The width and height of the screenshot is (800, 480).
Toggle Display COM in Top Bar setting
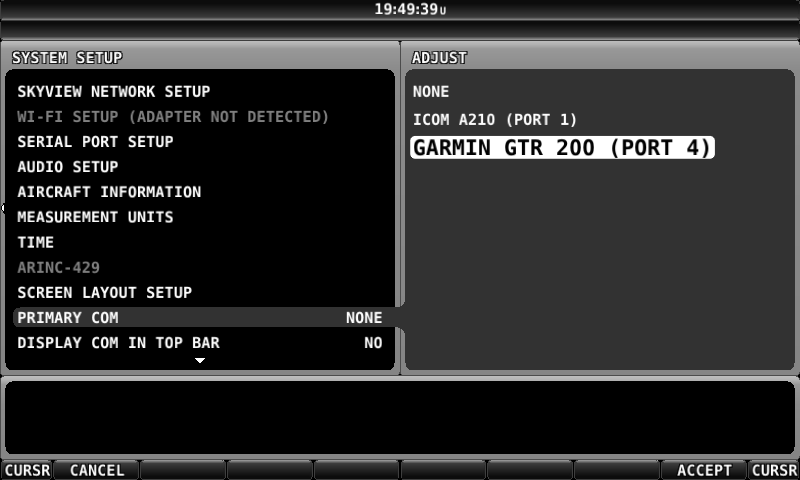200,343
